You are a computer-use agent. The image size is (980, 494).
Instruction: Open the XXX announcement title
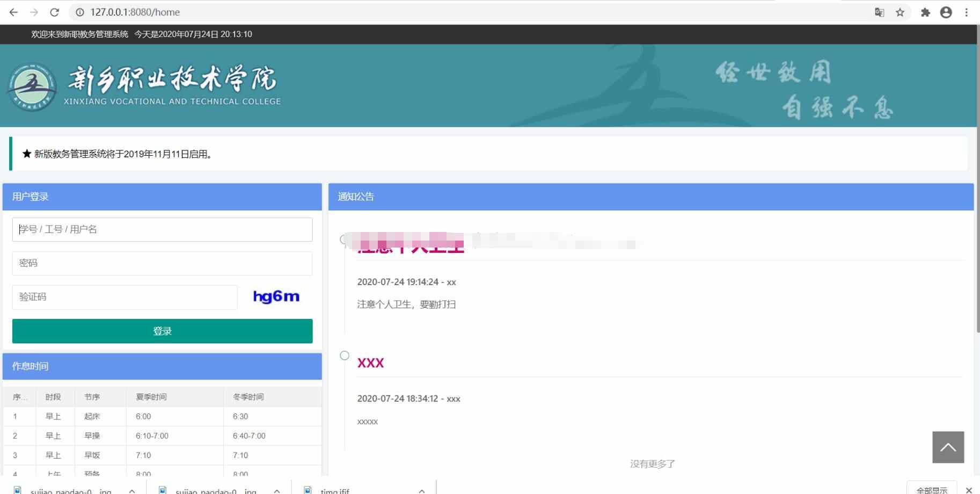pyautogui.click(x=370, y=363)
